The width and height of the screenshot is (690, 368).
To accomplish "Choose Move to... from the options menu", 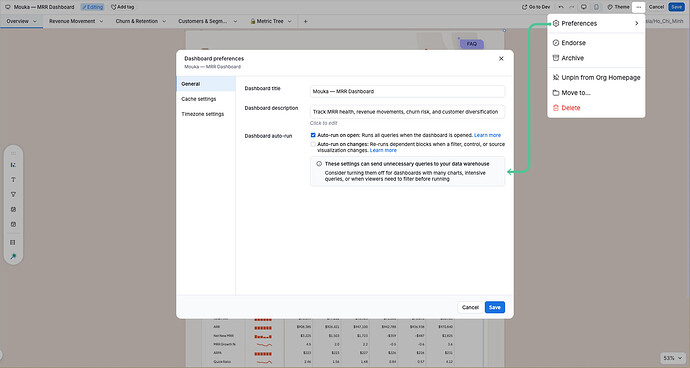I will point(596,93).
